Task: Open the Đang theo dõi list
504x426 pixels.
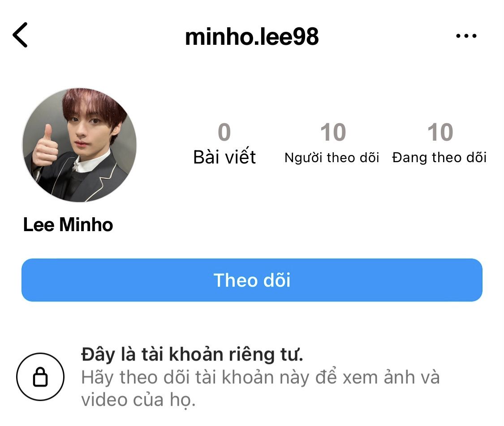Action: (439, 158)
